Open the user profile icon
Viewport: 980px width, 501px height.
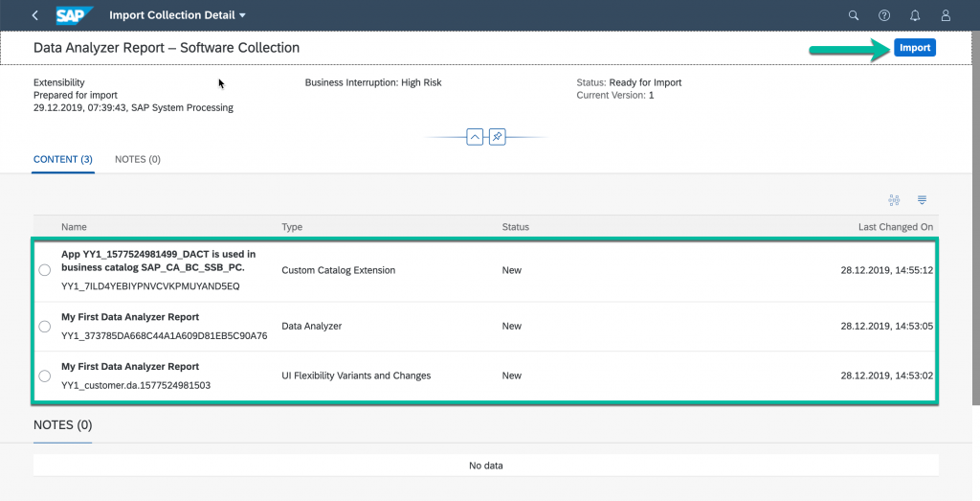[x=946, y=15]
